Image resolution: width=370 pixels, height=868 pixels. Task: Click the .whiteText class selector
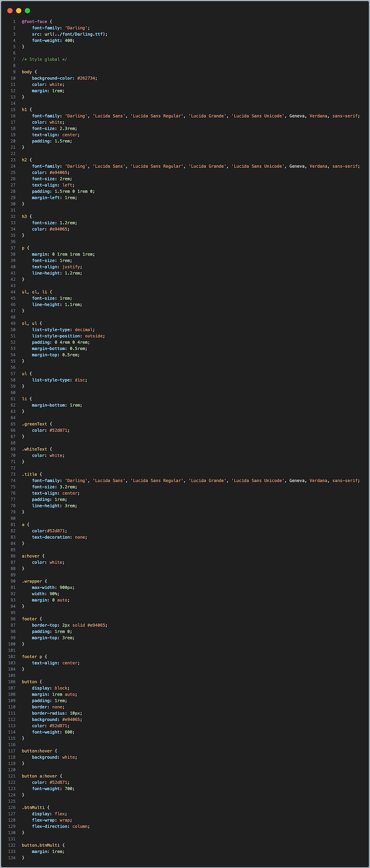[x=34, y=449]
